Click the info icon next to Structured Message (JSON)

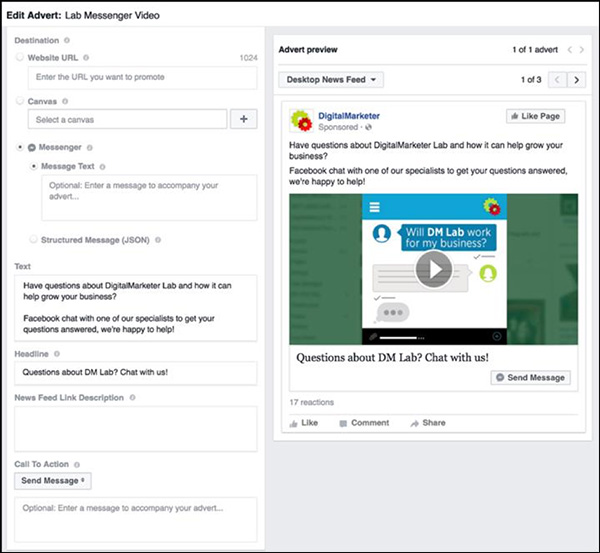tap(158, 240)
